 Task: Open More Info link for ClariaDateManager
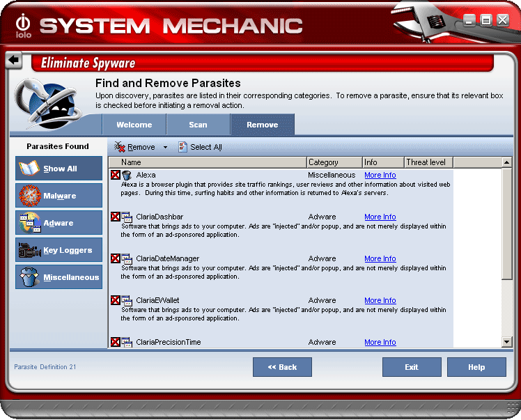[x=380, y=259]
